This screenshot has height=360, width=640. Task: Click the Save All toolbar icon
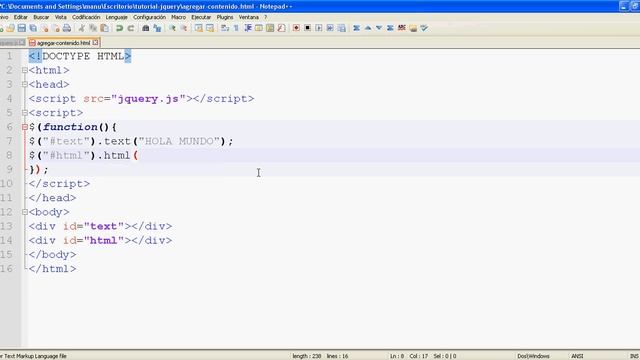[x=33, y=28]
